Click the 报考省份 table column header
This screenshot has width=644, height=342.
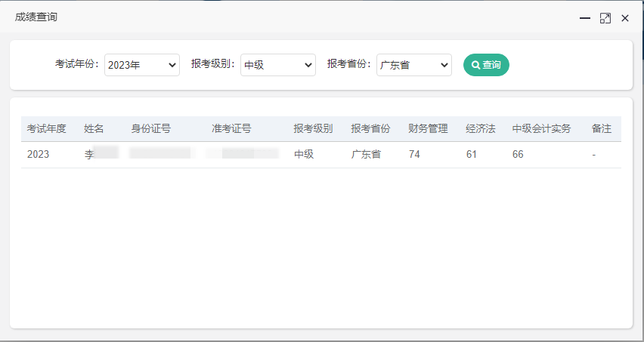(x=370, y=128)
